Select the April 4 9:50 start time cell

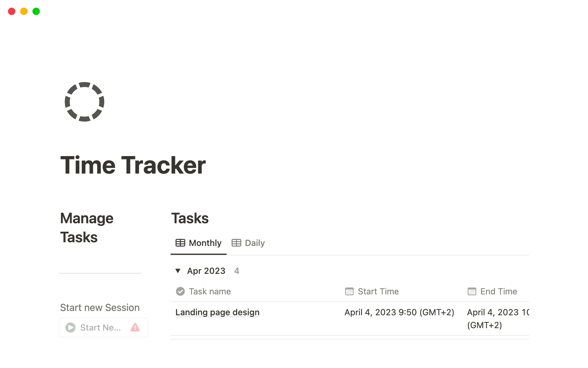tap(399, 312)
